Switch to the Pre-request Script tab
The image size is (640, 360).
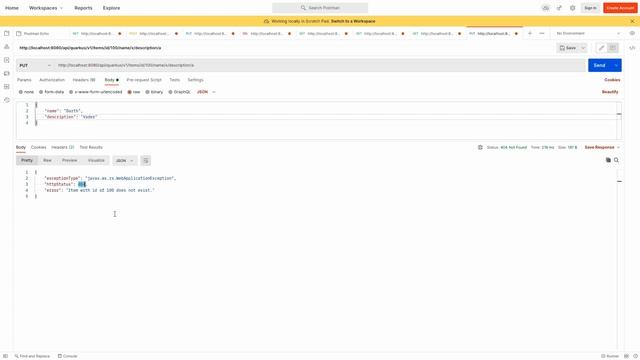tap(144, 80)
